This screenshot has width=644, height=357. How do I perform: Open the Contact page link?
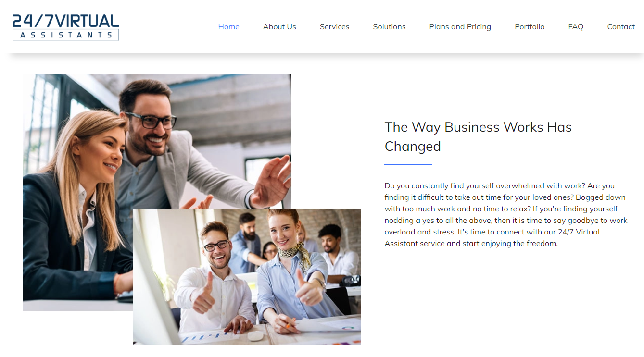621,27
